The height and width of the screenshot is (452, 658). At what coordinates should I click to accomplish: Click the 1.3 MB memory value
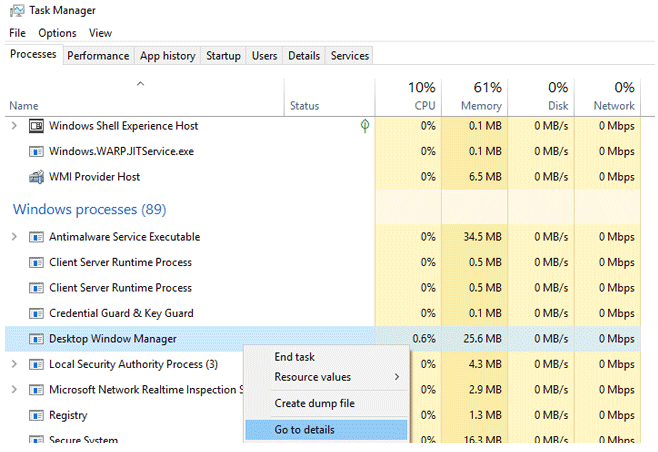coord(485,415)
